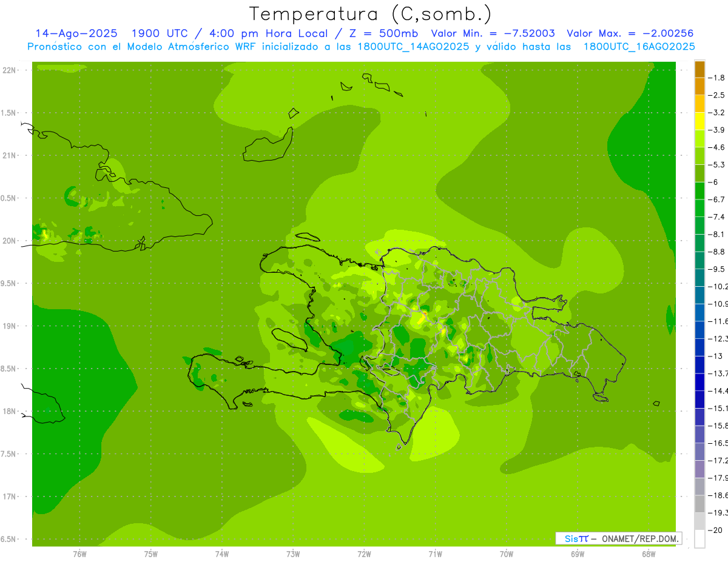The image size is (728, 562).
Task: Click the -8.8 colorbar value
Action: click(x=718, y=252)
